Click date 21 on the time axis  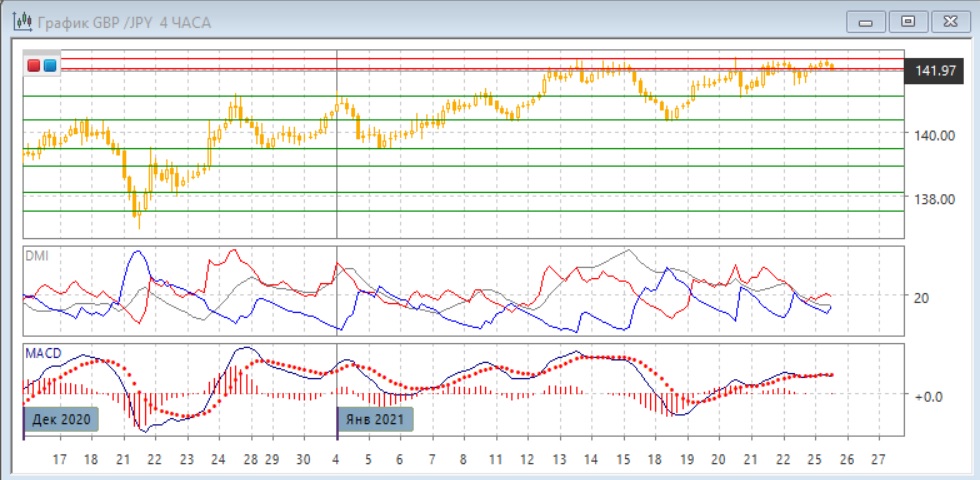(x=122, y=460)
